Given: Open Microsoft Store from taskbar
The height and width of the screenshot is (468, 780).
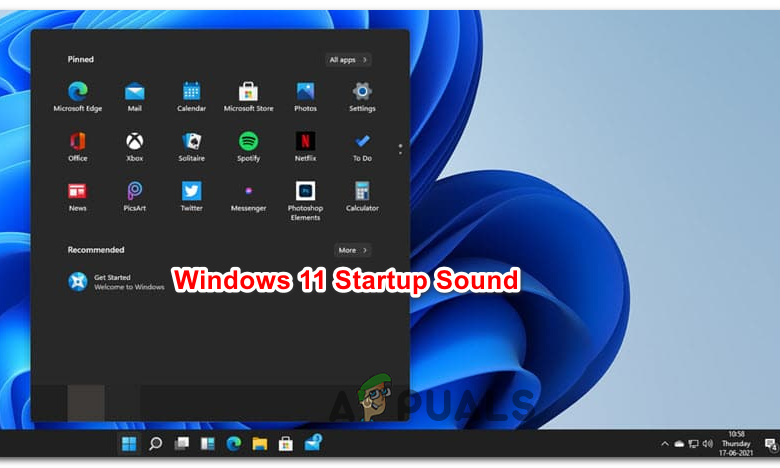Looking at the screenshot, I should [x=286, y=443].
